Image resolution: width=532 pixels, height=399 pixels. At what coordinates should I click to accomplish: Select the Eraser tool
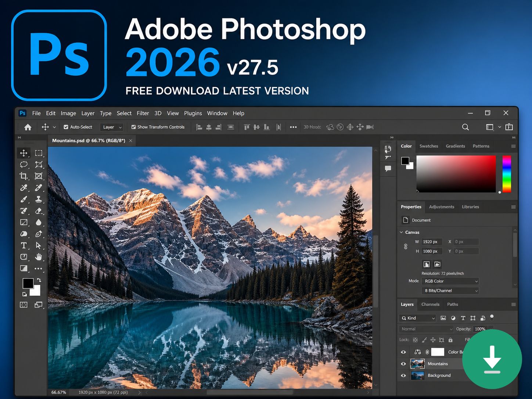pyautogui.click(x=39, y=211)
